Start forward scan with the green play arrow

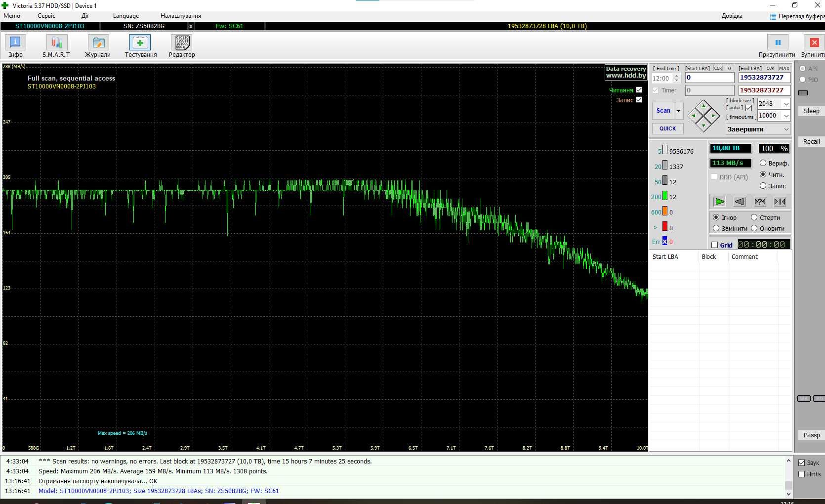(720, 202)
